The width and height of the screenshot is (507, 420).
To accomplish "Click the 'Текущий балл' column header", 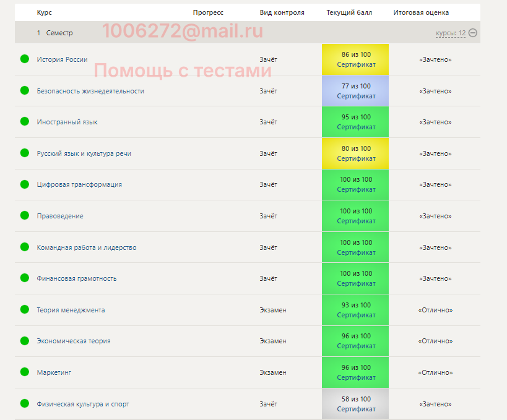I will pyautogui.click(x=349, y=12).
